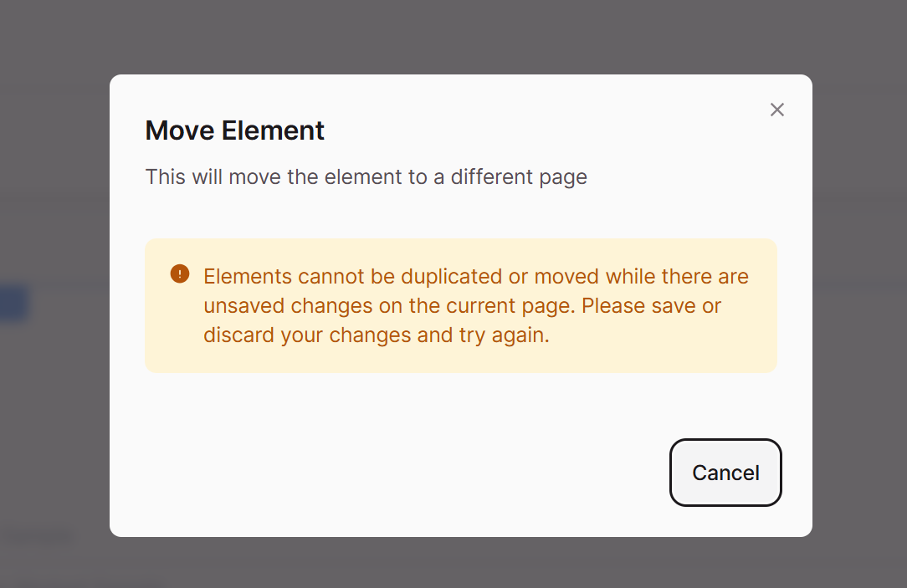907x588 pixels.
Task: Click the dimmed backdrop below the dialog
Action: pyautogui.click(x=453, y=562)
